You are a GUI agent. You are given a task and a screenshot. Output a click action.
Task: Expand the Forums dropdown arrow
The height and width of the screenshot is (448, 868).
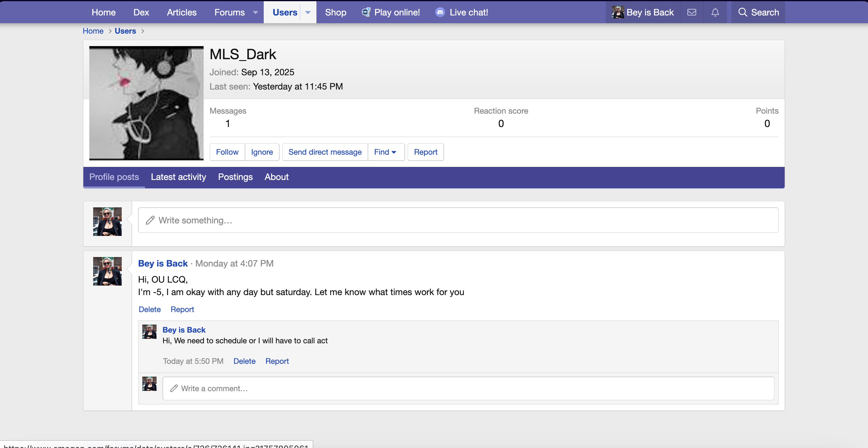coord(255,12)
